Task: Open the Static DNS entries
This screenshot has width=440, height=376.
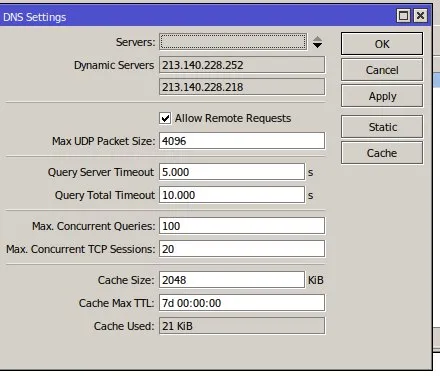Action: tap(382, 127)
